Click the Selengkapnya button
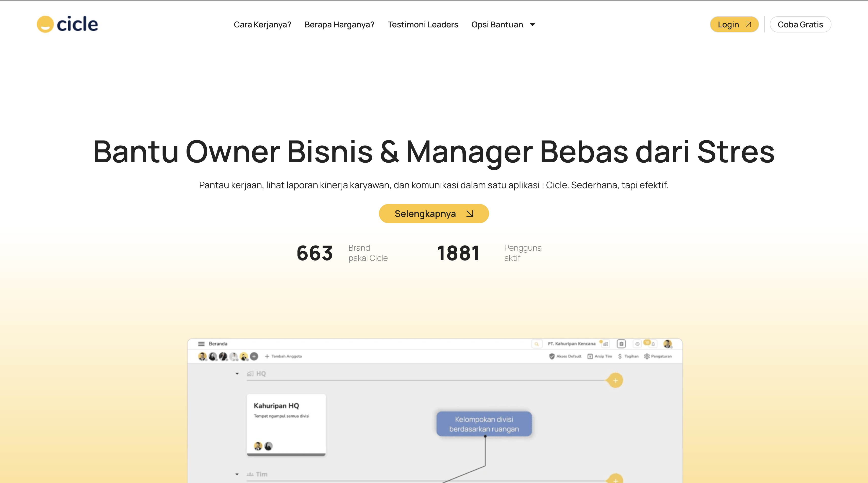The image size is (868, 483). pyautogui.click(x=434, y=214)
